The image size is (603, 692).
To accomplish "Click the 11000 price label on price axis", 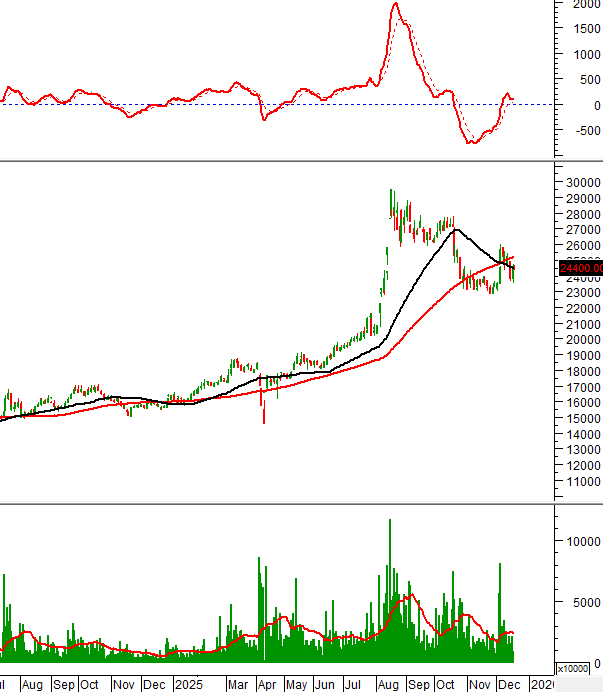I will click(581, 482).
